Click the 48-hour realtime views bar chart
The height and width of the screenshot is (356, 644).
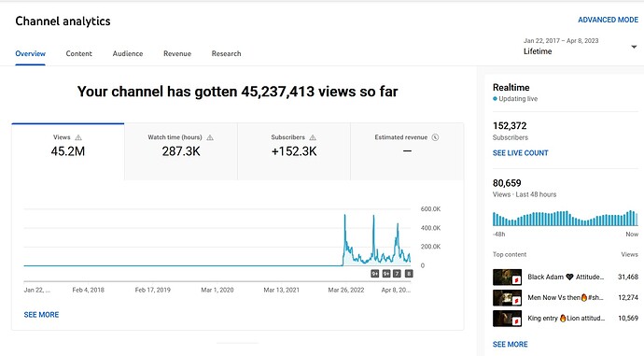566,219
